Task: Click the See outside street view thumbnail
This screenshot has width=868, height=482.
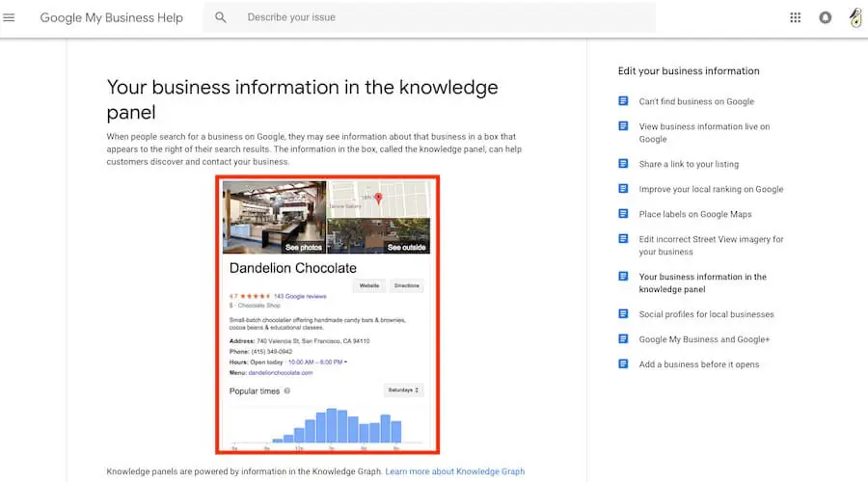Action: click(379, 236)
